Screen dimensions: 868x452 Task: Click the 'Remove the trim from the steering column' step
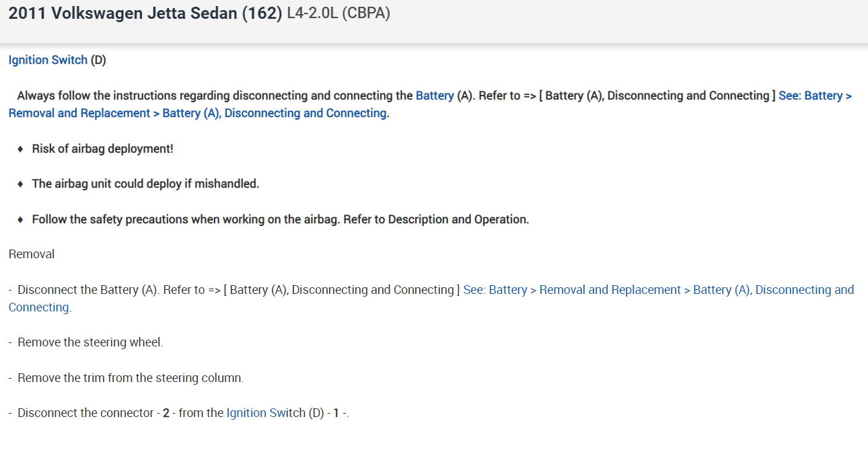click(x=131, y=378)
